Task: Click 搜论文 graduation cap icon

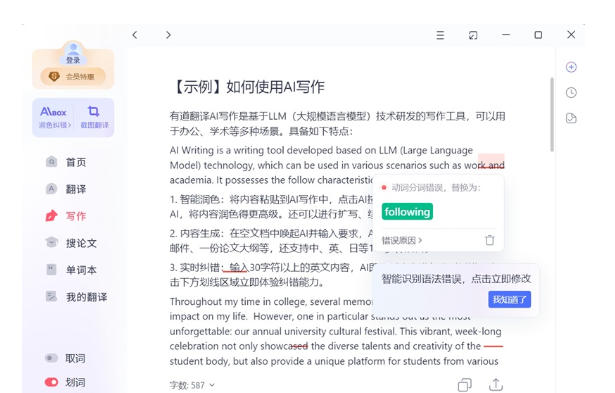Action: coord(51,242)
